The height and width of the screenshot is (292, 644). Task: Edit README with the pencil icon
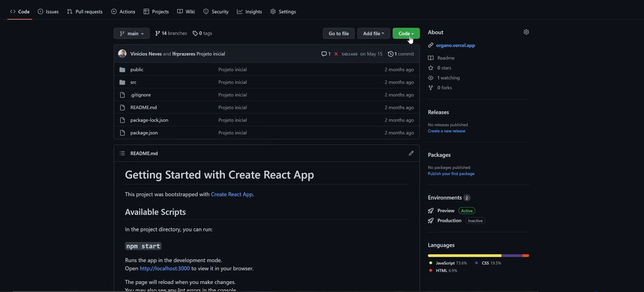pos(411,153)
